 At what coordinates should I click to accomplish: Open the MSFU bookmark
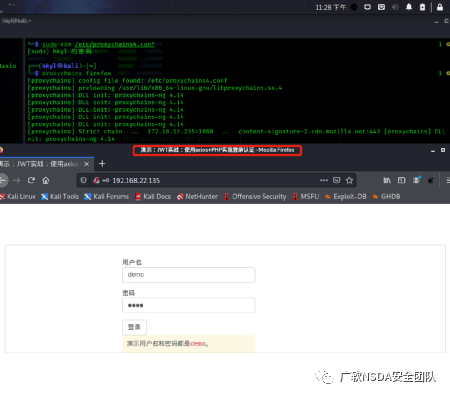(306, 197)
